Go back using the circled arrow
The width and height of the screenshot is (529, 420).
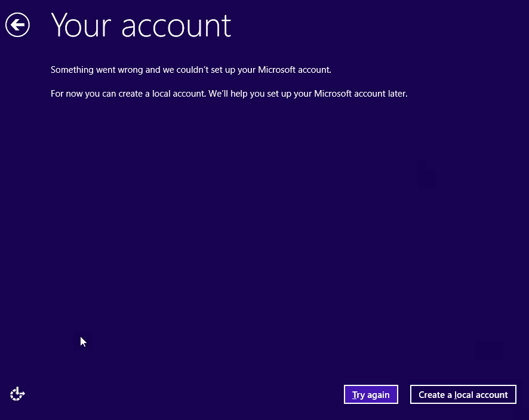click(17, 24)
